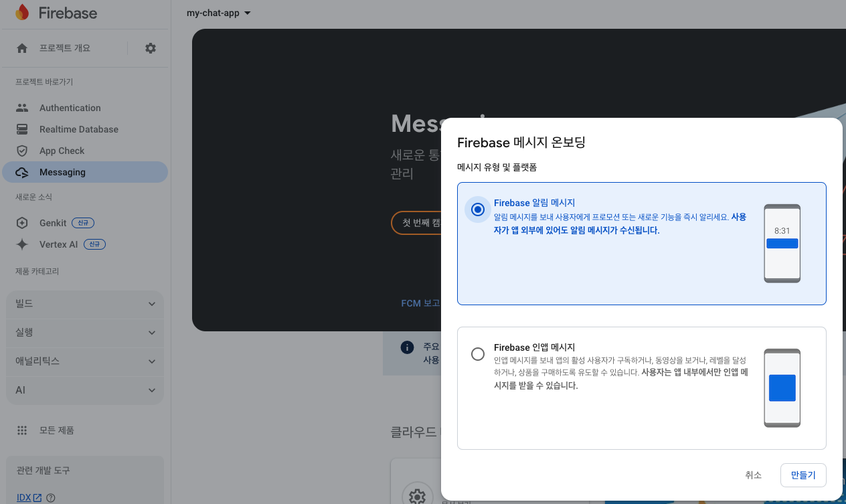Image resolution: width=846 pixels, height=504 pixels.
Task: Click the 신규 badge next to Genkit
Action: pos(83,223)
